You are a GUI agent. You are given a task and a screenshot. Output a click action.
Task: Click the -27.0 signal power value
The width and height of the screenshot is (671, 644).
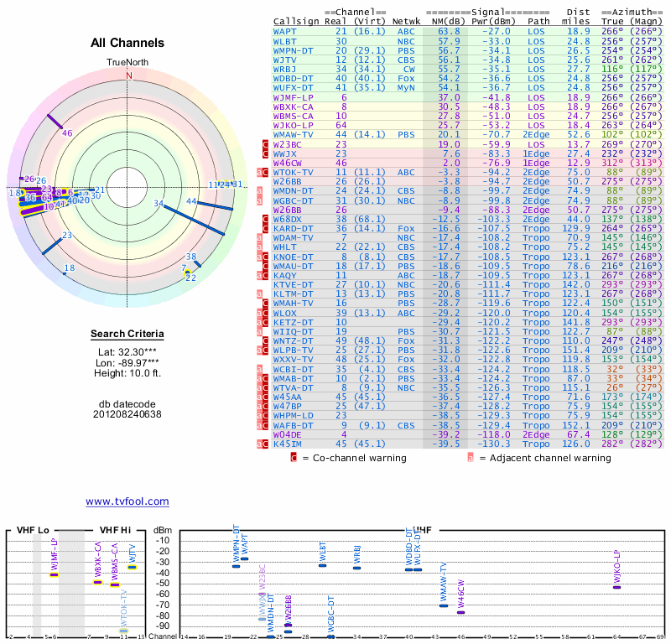coord(497,32)
